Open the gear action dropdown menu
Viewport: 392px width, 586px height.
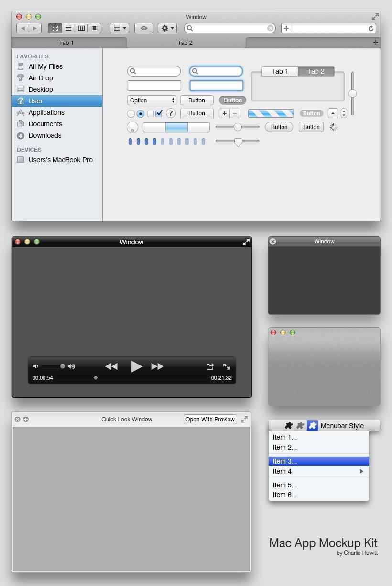(167, 28)
